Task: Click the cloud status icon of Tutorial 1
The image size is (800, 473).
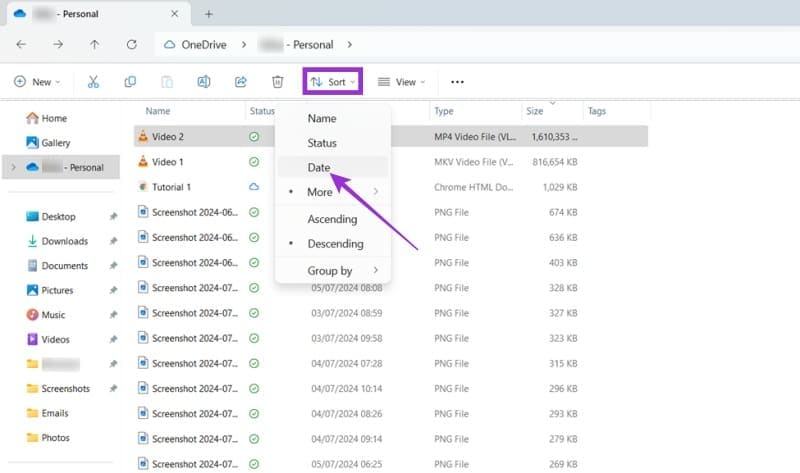Action: [x=254, y=187]
